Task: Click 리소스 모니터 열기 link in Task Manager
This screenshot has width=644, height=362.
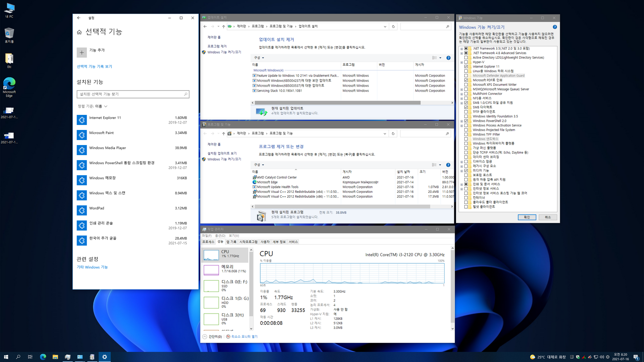Action: click(x=244, y=337)
